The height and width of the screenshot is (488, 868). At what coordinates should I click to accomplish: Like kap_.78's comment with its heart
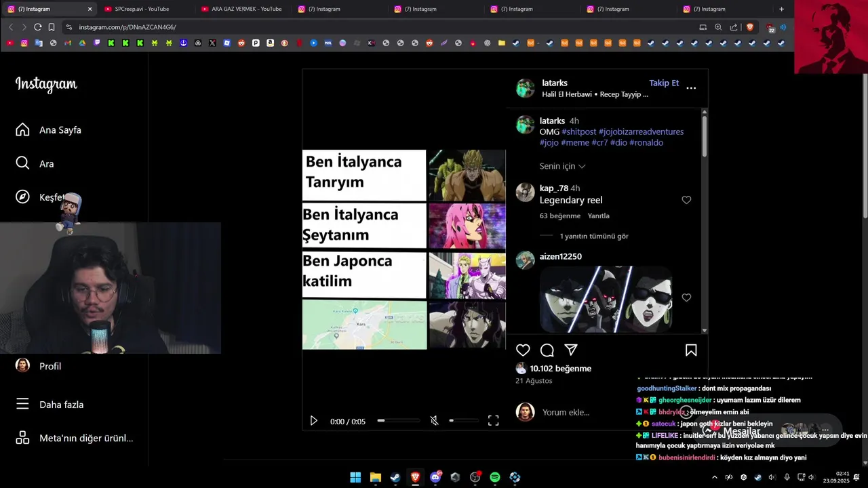click(686, 200)
